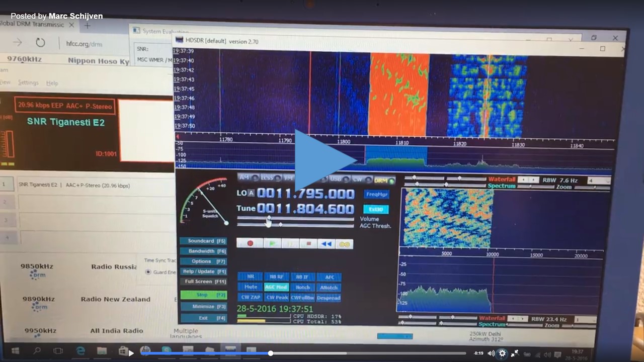The image size is (644, 362).
Task: Select USB demodulation mode
Action: [338, 179]
